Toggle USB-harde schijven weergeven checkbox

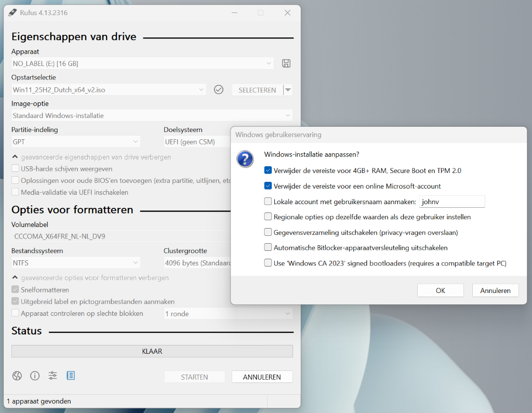[x=15, y=169]
